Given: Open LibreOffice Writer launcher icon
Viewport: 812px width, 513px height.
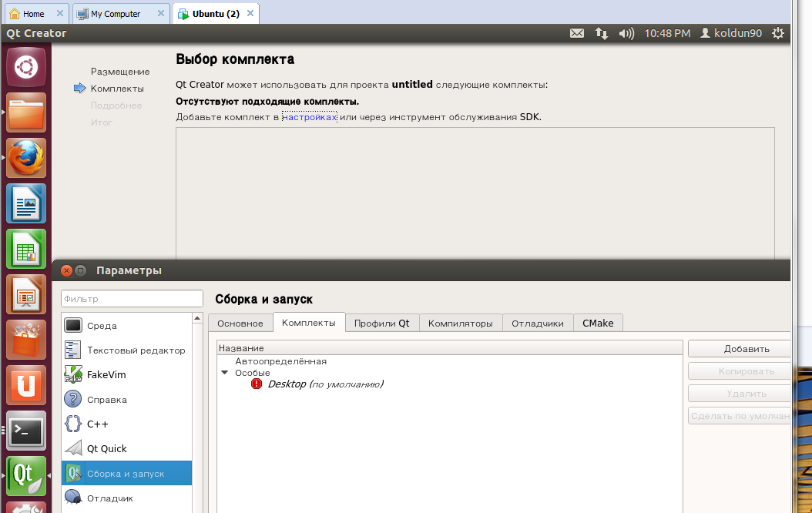Looking at the screenshot, I should [x=26, y=203].
